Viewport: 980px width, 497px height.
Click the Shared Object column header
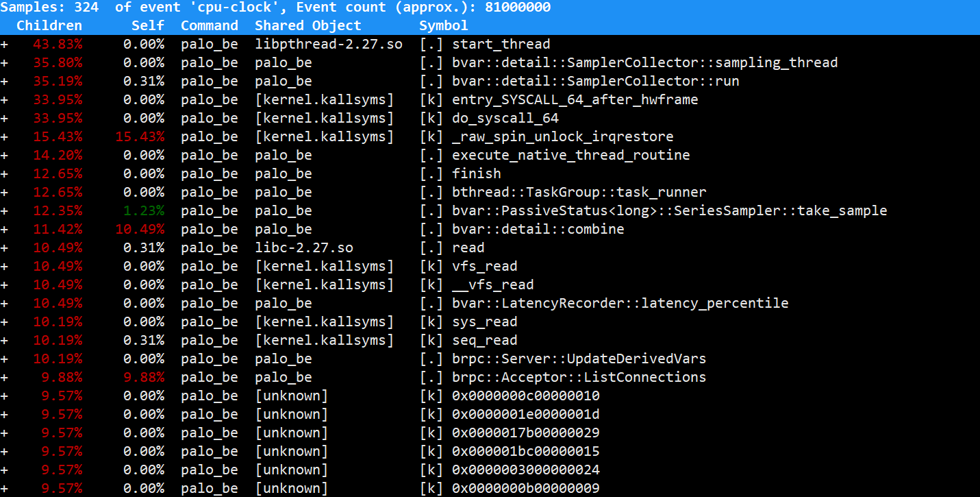pos(307,25)
